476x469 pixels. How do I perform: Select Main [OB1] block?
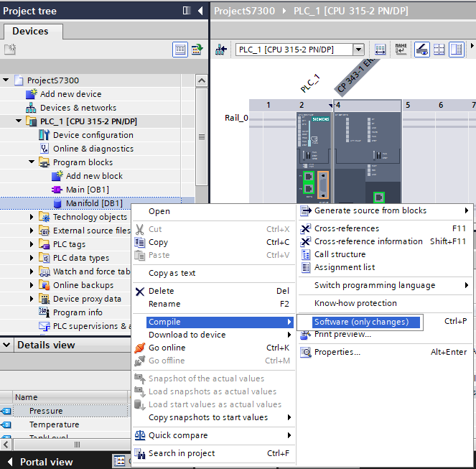(87, 190)
